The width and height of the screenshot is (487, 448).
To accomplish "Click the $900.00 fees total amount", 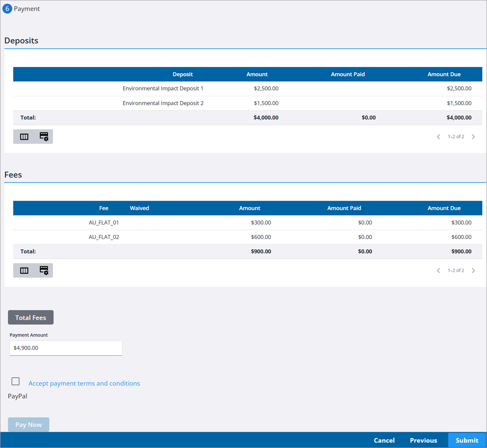I will click(x=261, y=251).
